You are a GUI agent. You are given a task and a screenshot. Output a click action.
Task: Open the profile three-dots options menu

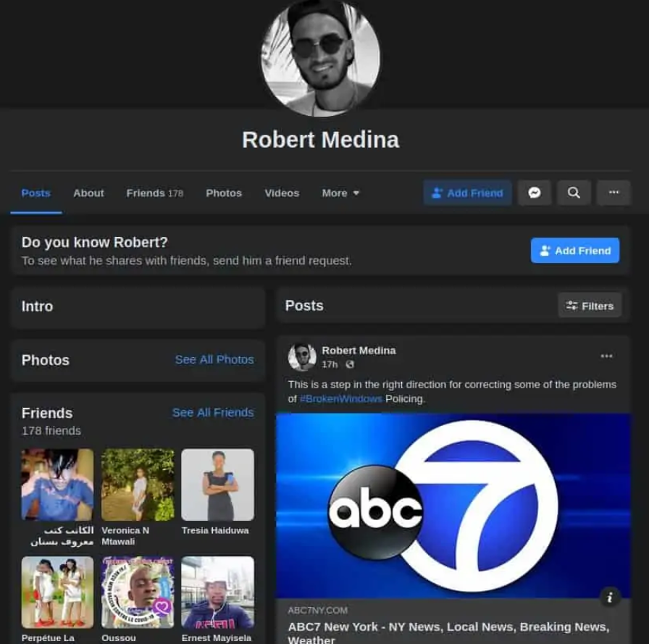tap(614, 193)
